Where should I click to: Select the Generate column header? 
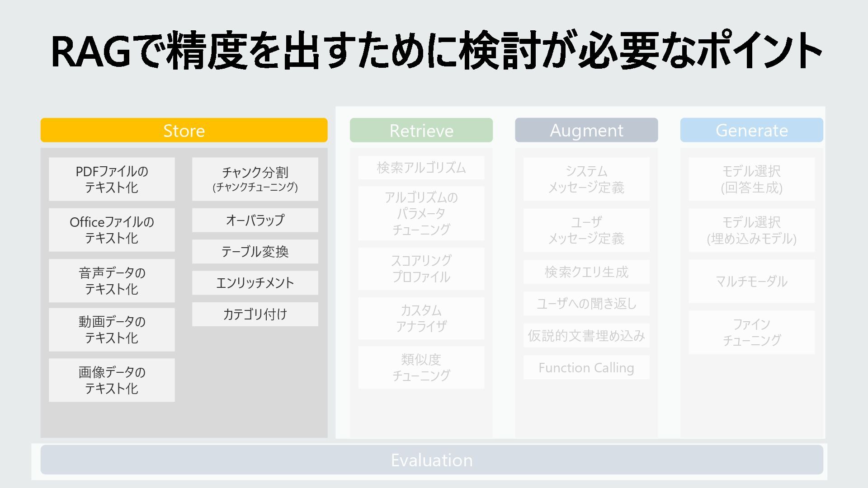pos(751,131)
